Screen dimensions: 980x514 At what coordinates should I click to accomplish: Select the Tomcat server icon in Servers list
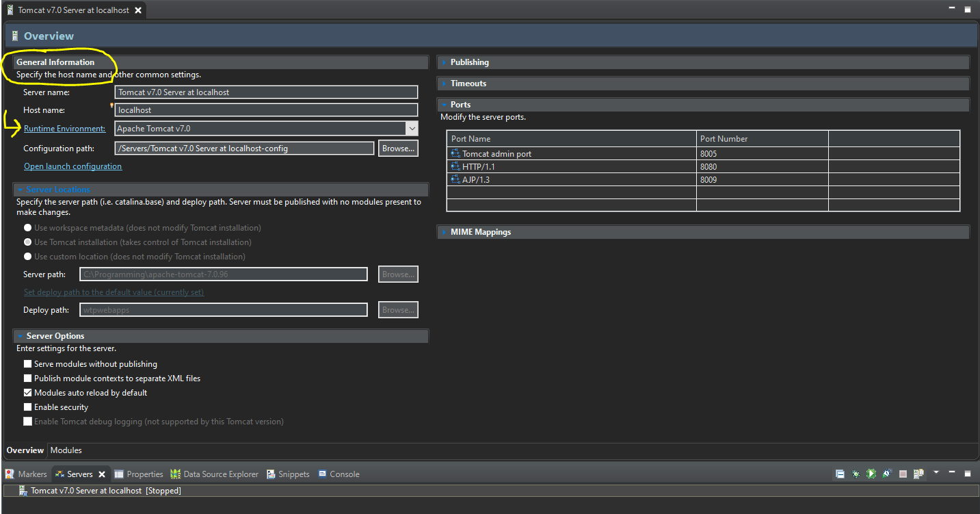coord(23,491)
